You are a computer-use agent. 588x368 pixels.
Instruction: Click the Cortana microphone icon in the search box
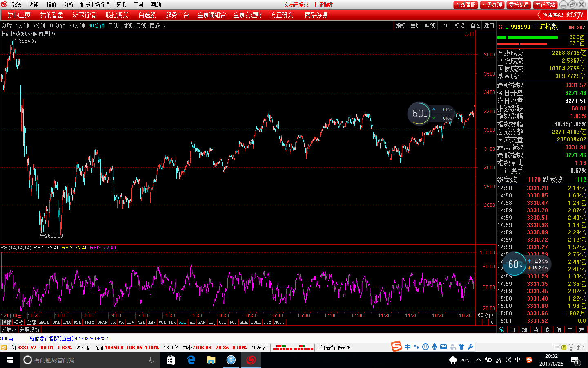151,360
